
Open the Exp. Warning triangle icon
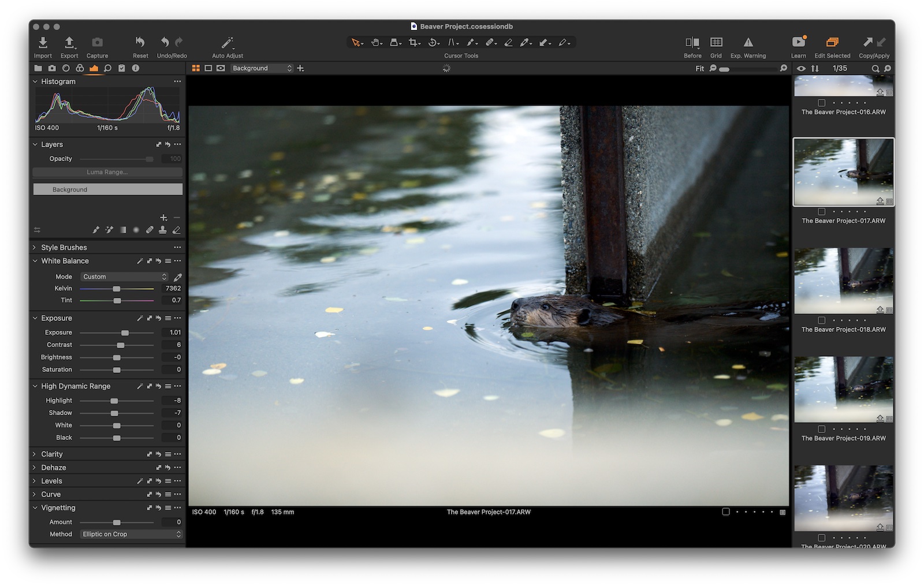tap(748, 42)
